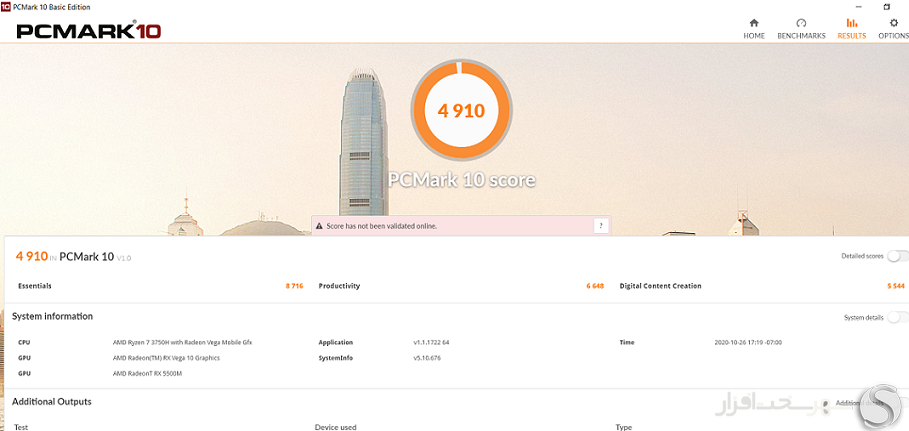This screenshot has width=909, height=431.
Task: Click the Digital Content Creation score 5 544
Action: 896,286
